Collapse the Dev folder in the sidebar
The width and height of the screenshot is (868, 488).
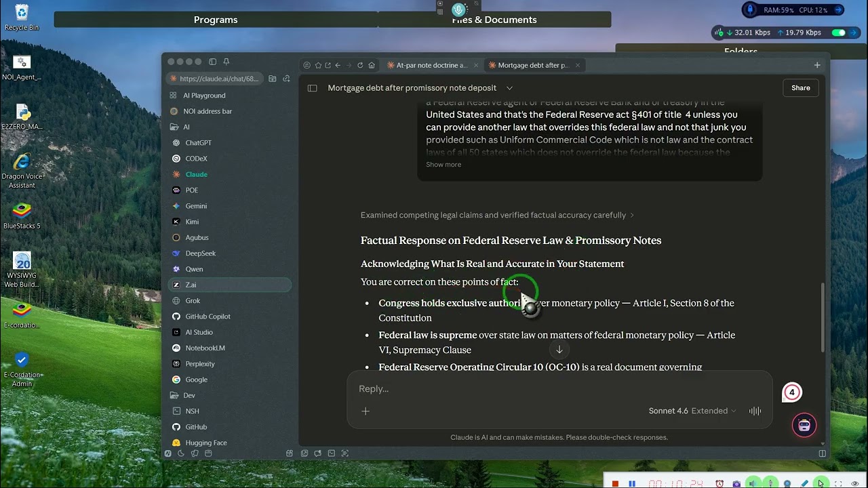coord(231,396)
